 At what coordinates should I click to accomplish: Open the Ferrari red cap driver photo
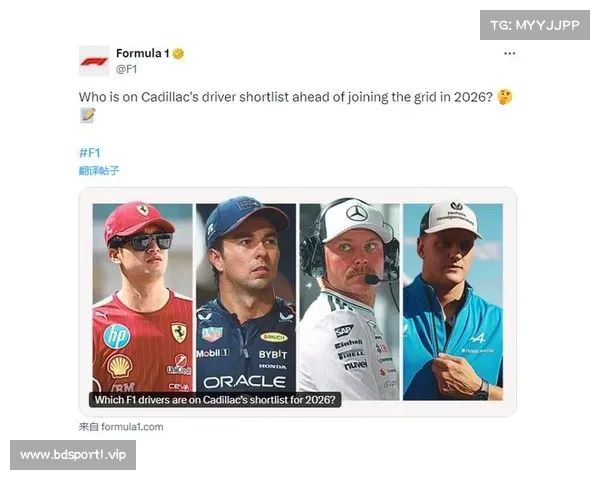point(142,297)
